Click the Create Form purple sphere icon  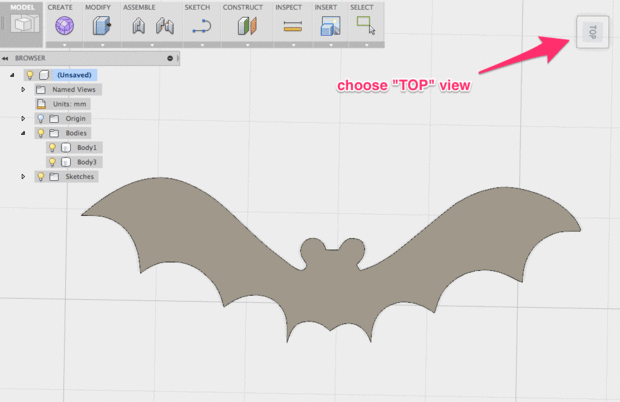click(x=64, y=26)
